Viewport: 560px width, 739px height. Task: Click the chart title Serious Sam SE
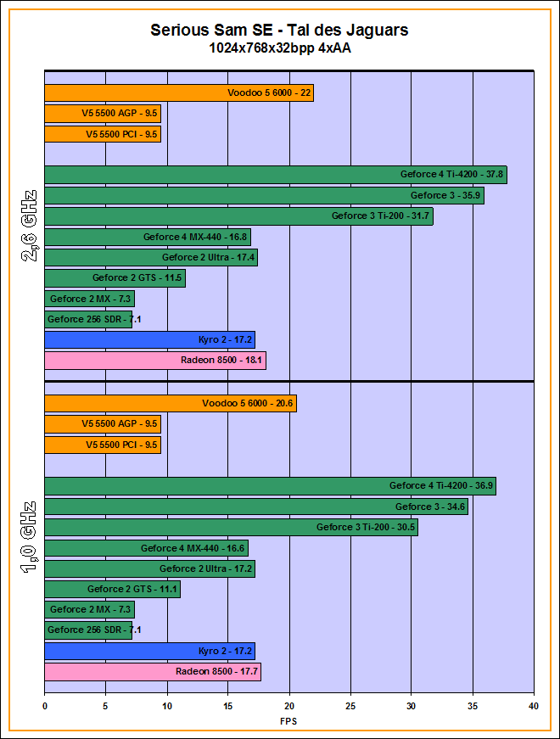(279, 31)
